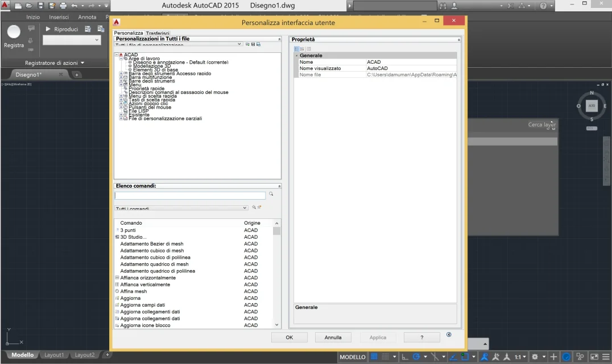Screen dimensions: 612x364
Task: Click the Undo arrow icon
Action: pyautogui.click(x=75, y=6)
